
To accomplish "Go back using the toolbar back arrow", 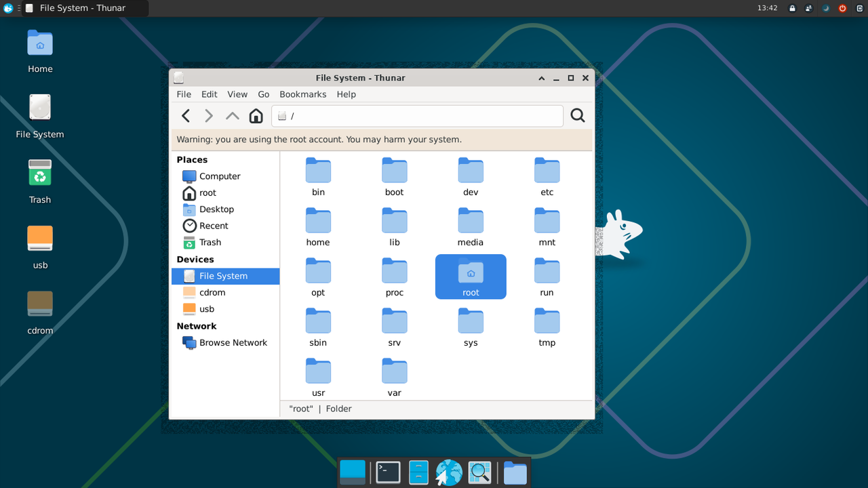I will pos(186,116).
